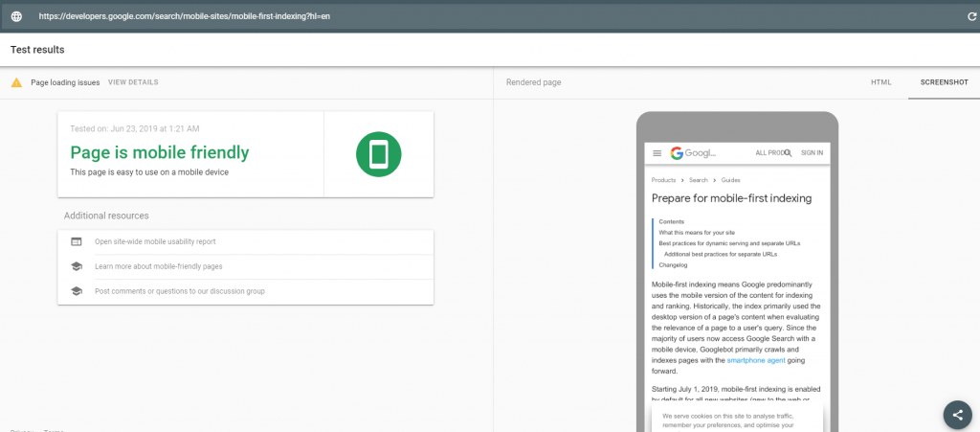
Task: Click the mobile usability report icon
Action: tap(77, 241)
